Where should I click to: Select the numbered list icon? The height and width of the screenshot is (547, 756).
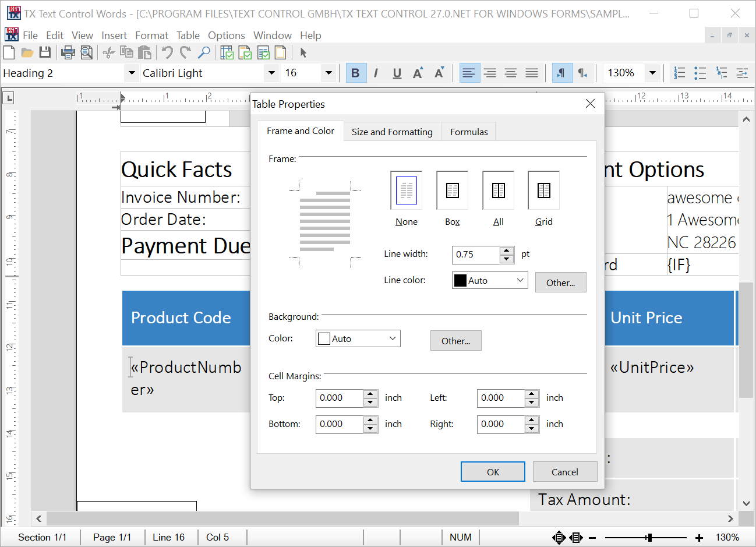tap(679, 73)
